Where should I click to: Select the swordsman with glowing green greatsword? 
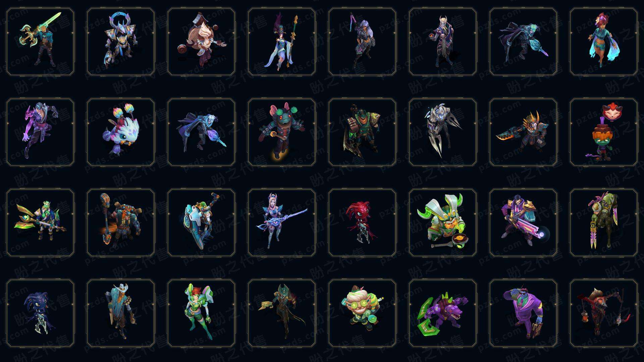tap(40, 42)
